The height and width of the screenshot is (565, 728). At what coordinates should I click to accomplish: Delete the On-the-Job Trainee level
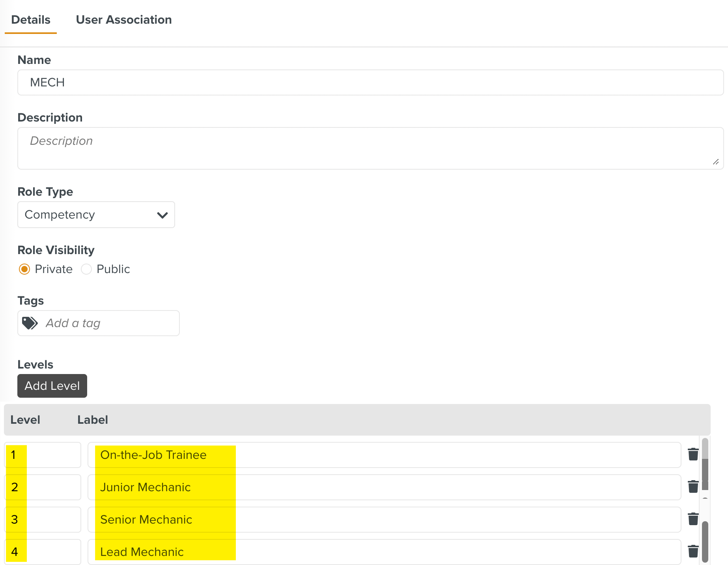tap(693, 455)
